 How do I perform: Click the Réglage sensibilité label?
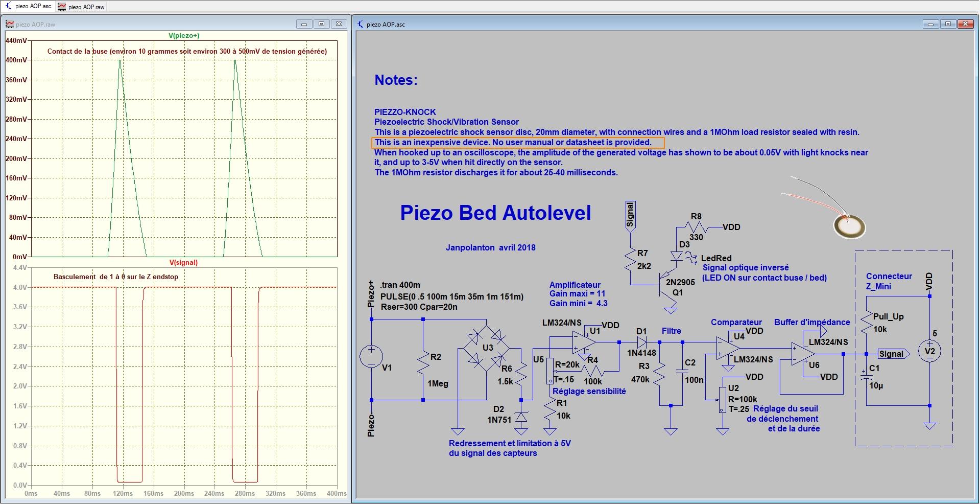click(589, 392)
